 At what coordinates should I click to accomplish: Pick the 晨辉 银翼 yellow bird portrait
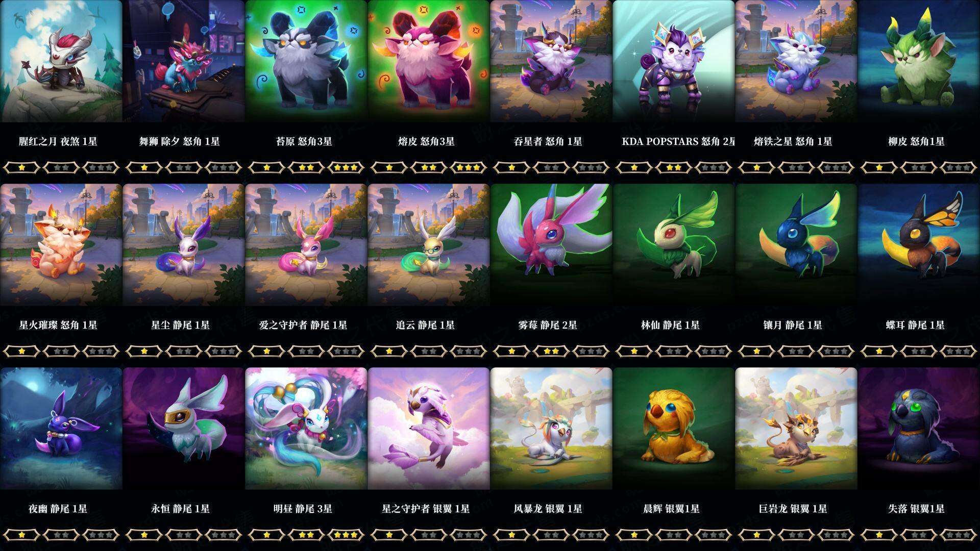click(674, 429)
